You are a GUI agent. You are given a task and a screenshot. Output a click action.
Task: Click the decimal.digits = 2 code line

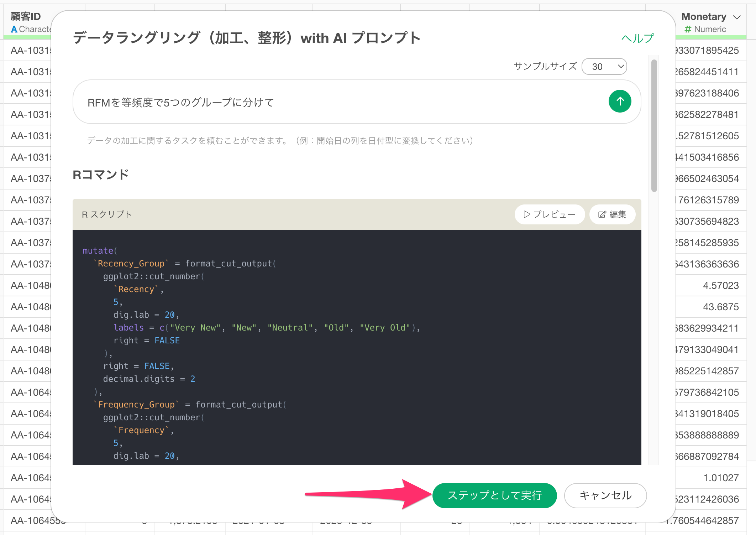tap(149, 379)
